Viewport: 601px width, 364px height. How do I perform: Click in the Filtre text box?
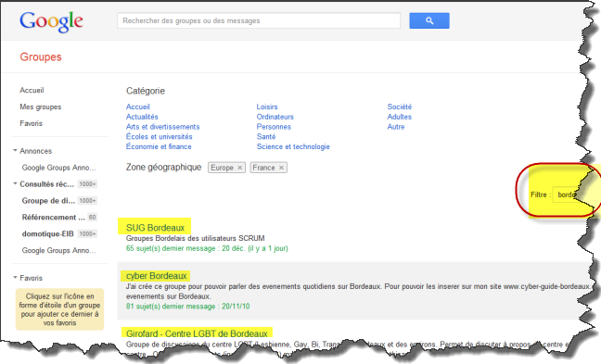click(x=568, y=195)
